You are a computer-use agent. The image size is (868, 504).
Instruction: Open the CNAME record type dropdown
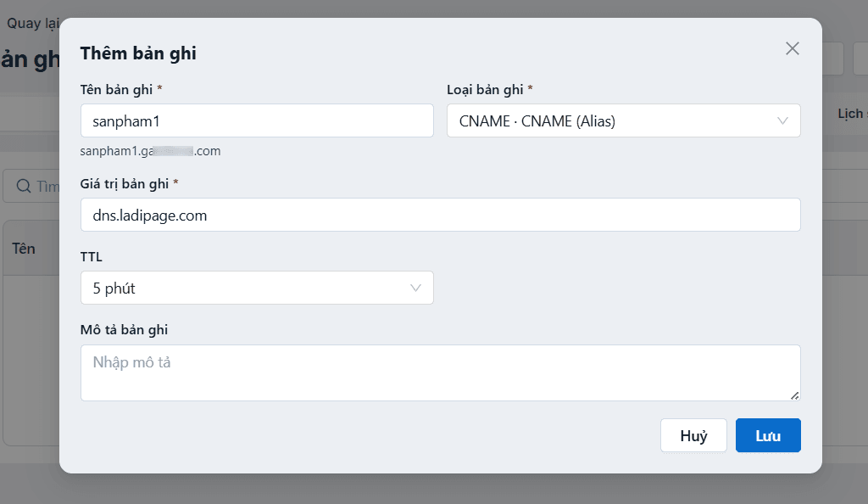(623, 120)
